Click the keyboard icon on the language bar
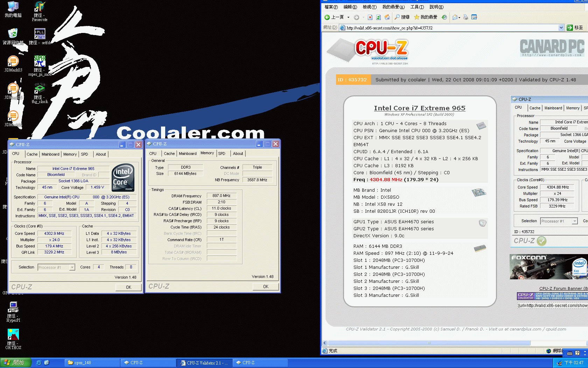The image size is (588, 368). pos(570,353)
